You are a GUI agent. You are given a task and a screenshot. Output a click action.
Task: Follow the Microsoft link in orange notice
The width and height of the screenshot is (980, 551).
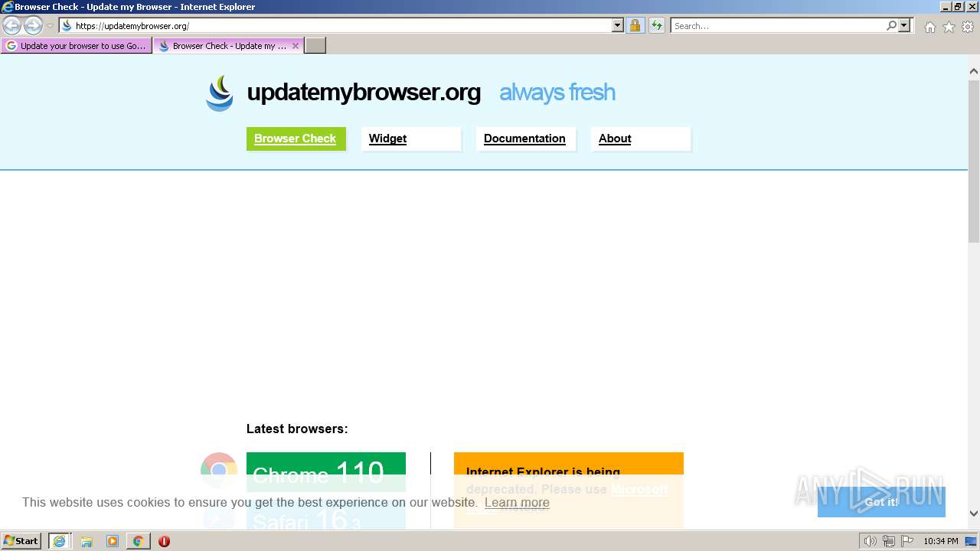639,489
